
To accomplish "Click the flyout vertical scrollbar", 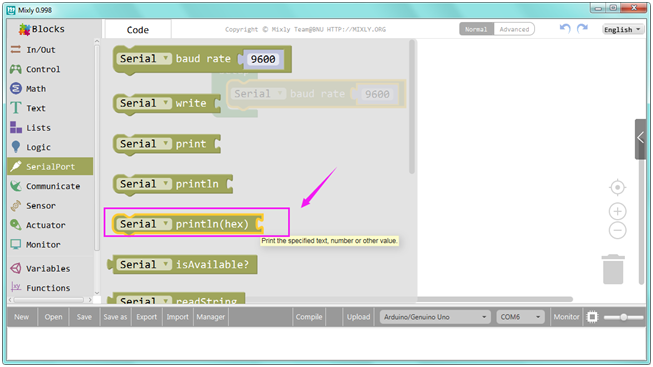I will (x=412, y=107).
